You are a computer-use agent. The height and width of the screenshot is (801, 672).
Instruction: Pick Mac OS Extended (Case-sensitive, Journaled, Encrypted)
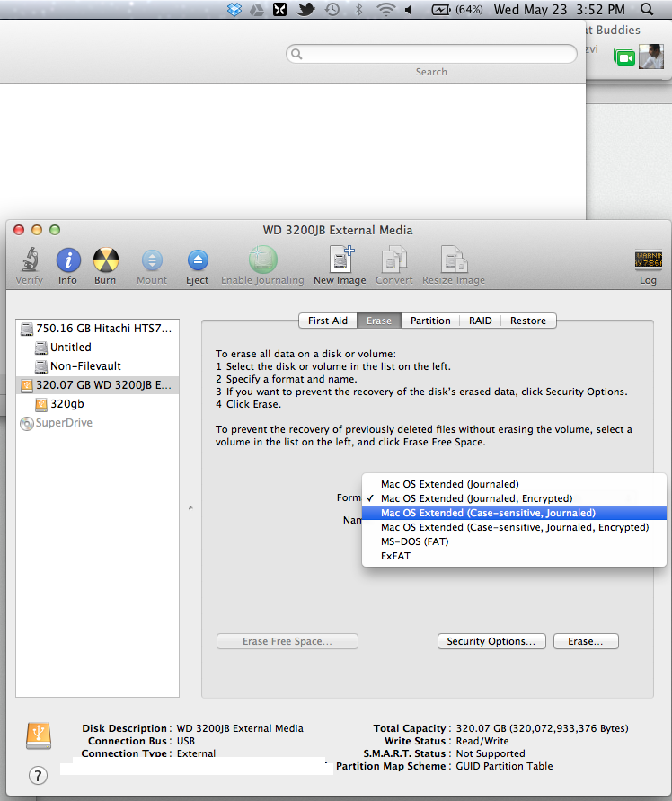tap(514, 527)
